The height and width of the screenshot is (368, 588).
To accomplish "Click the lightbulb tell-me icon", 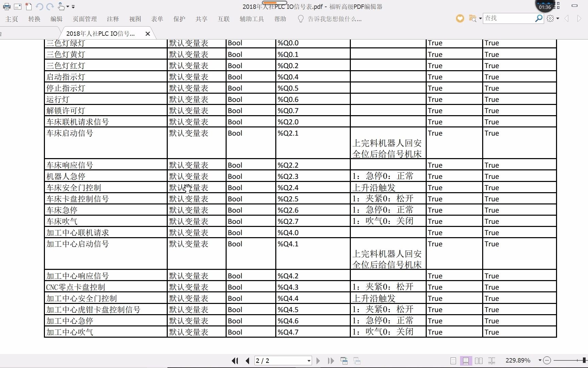I will [300, 19].
